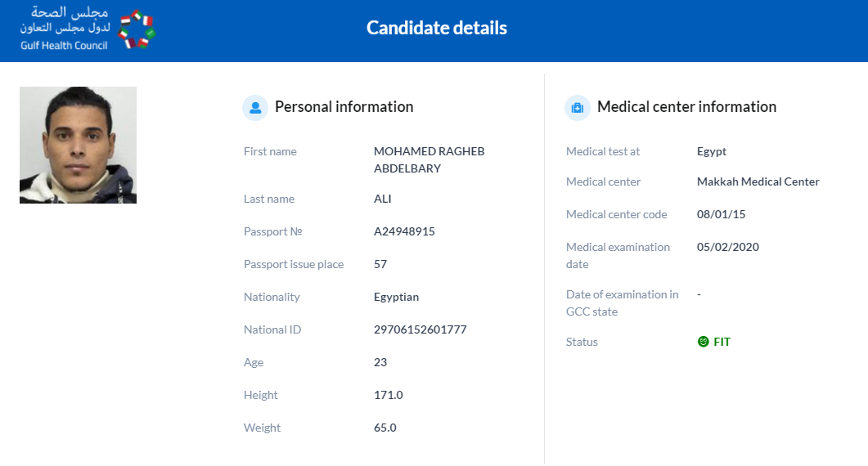Select the Personal information heading
Image resolution: width=868 pixels, height=466 pixels.
pos(344,107)
